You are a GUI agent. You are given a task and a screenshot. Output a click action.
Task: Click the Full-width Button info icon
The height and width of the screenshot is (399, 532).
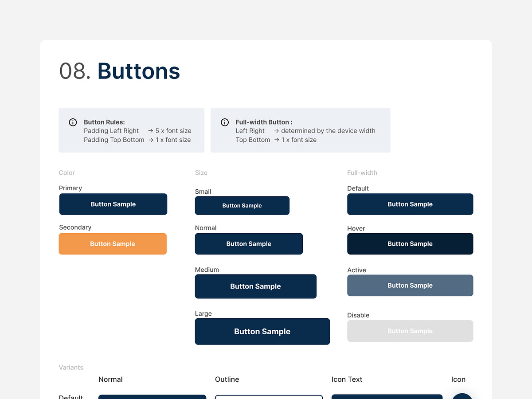pyautogui.click(x=225, y=122)
